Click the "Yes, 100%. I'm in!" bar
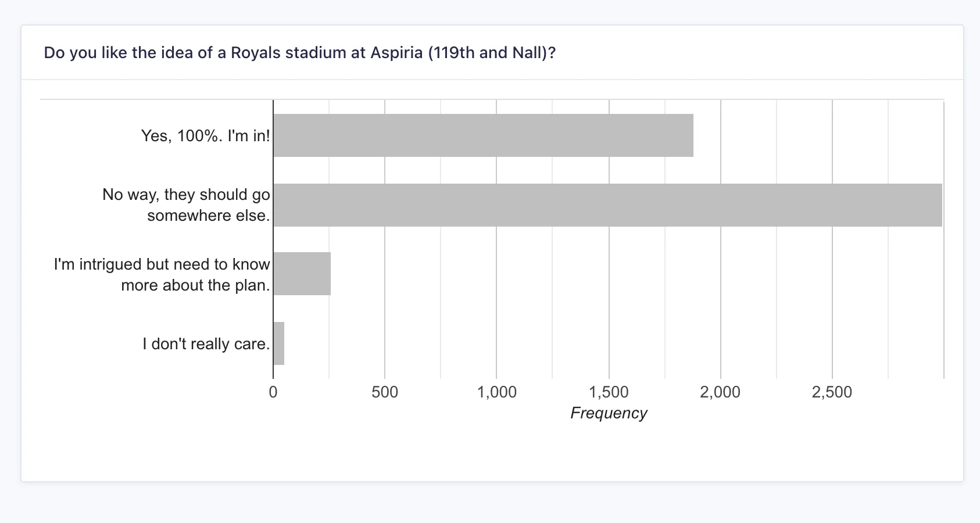Image resolution: width=980 pixels, height=523 pixels. (483, 135)
